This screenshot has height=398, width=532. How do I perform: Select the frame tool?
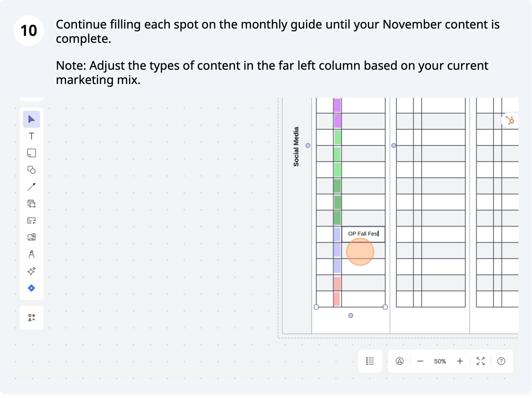[x=31, y=203]
